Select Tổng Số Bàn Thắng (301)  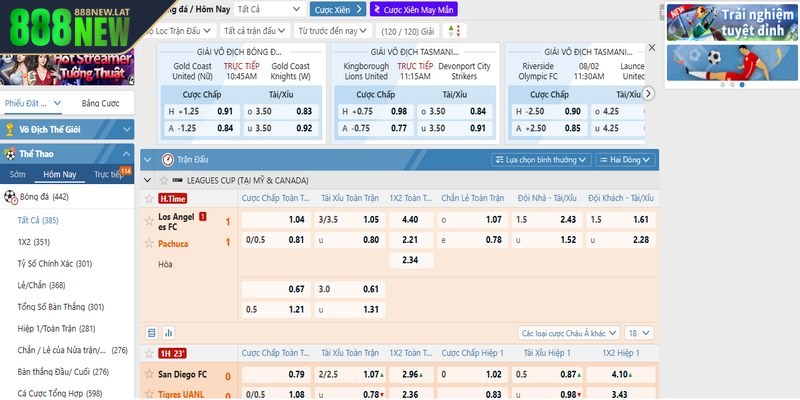point(61,307)
